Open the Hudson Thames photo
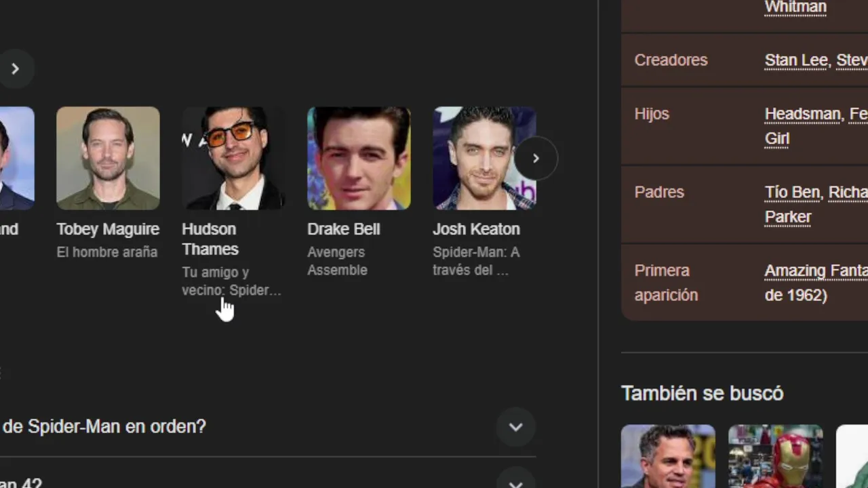Viewport: 868px width, 488px height. [233, 158]
